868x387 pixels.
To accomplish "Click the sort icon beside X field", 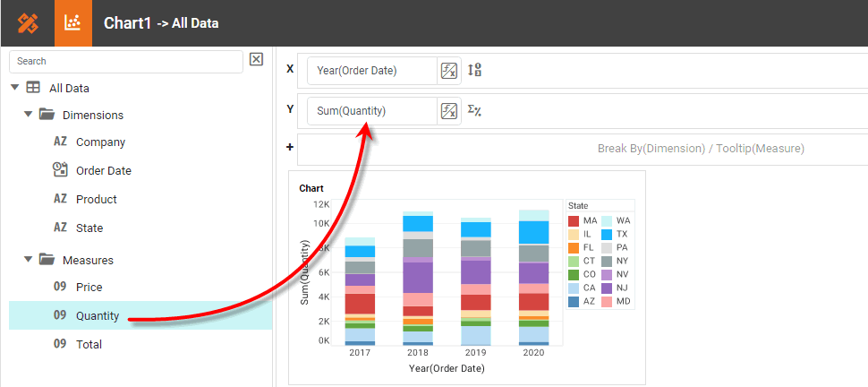I will tap(475, 71).
